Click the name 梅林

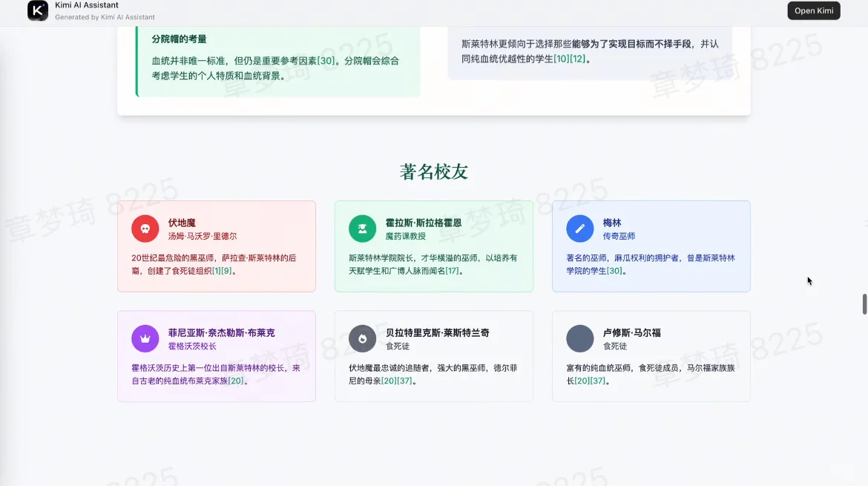pyautogui.click(x=612, y=223)
